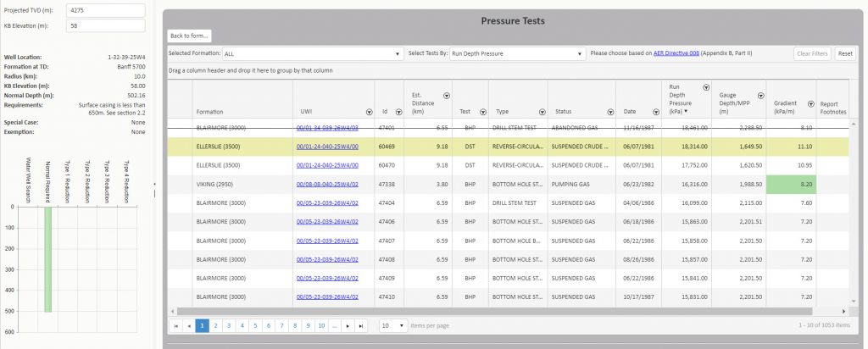Open the Status column filter icon
The height and width of the screenshot is (349, 868).
(610, 112)
